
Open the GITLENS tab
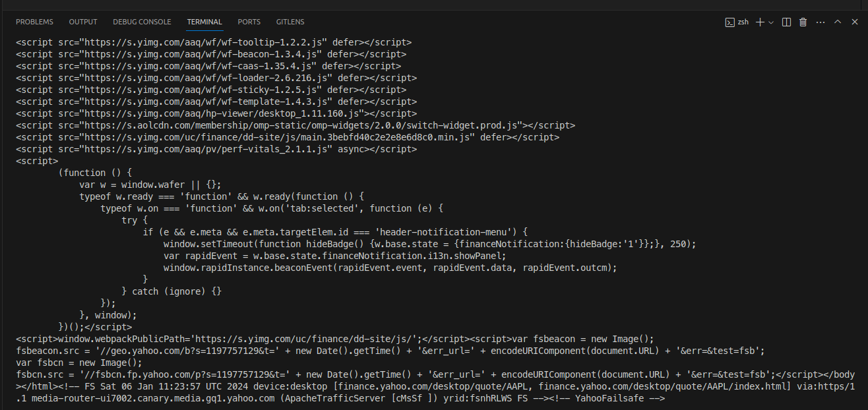290,22
